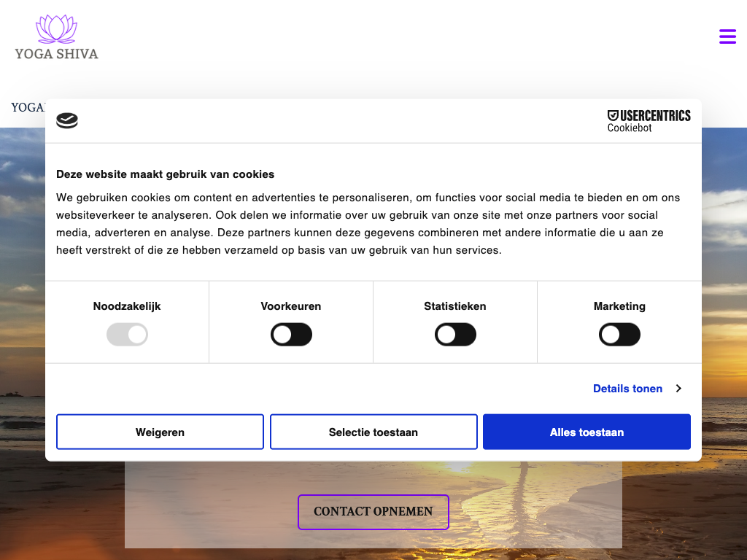
Task: Enable the Voorkeuren cookies switch
Action: pyautogui.click(x=291, y=335)
